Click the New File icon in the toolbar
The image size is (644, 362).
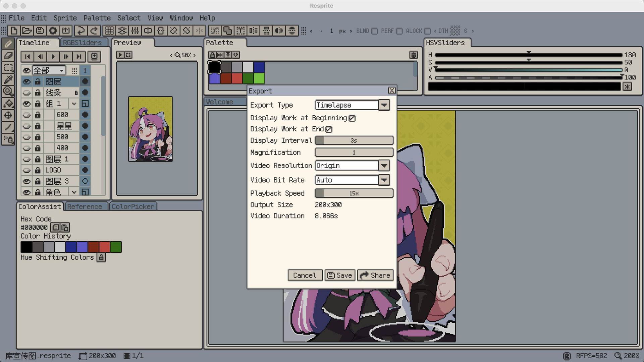[14, 31]
